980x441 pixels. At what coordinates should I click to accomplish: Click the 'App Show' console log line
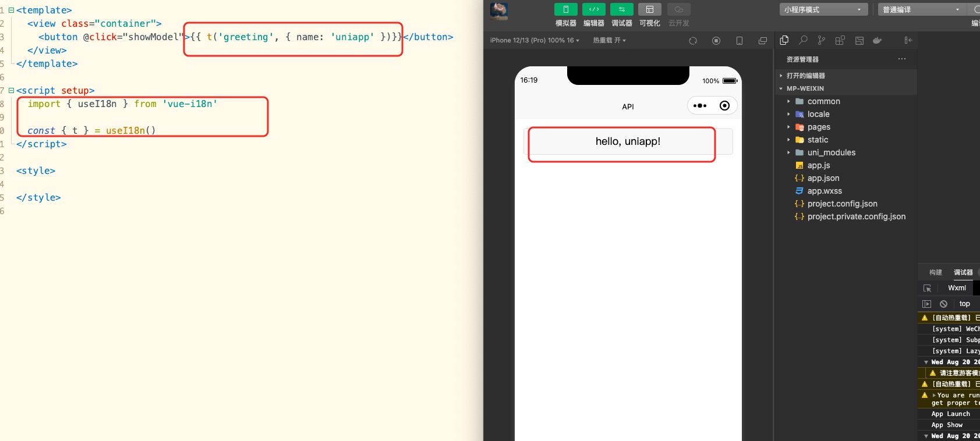(x=947, y=425)
